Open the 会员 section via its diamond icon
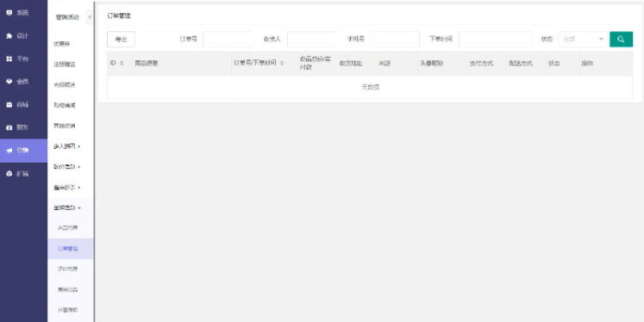The height and width of the screenshot is (322, 644). coord(9,82)
